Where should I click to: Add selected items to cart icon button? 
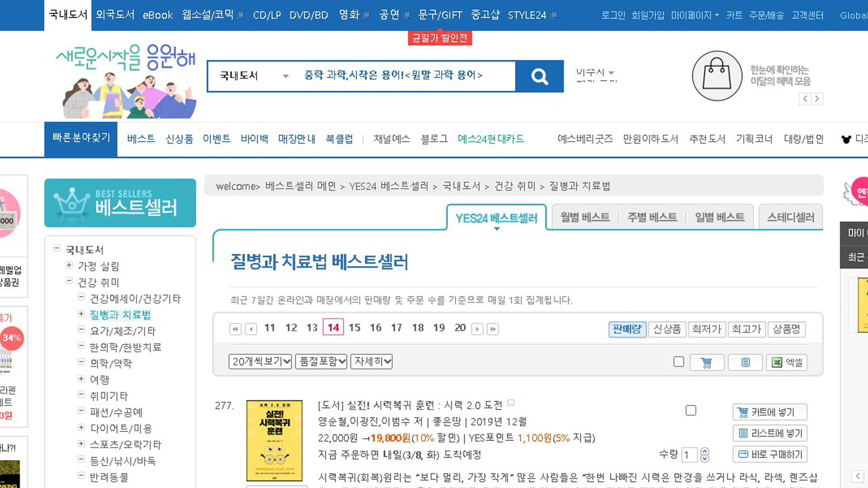pos(707,362)
